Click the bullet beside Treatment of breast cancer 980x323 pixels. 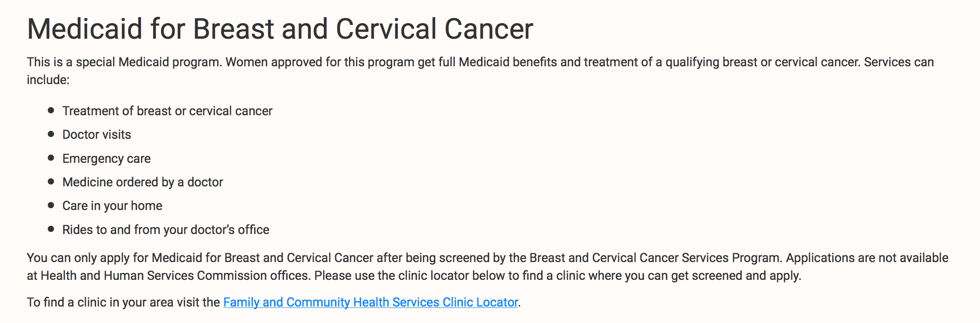pyautogui.click(x=51, y=110)
